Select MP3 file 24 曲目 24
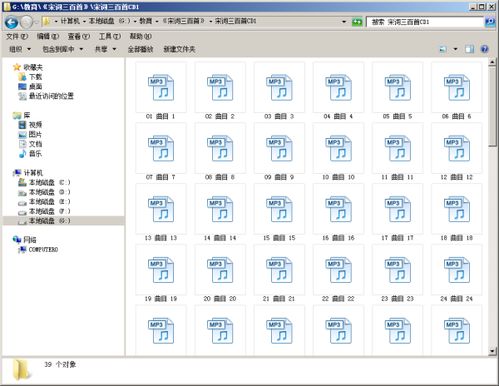The height and width of the screenshot is (386, 499). [x=457, y=273]
